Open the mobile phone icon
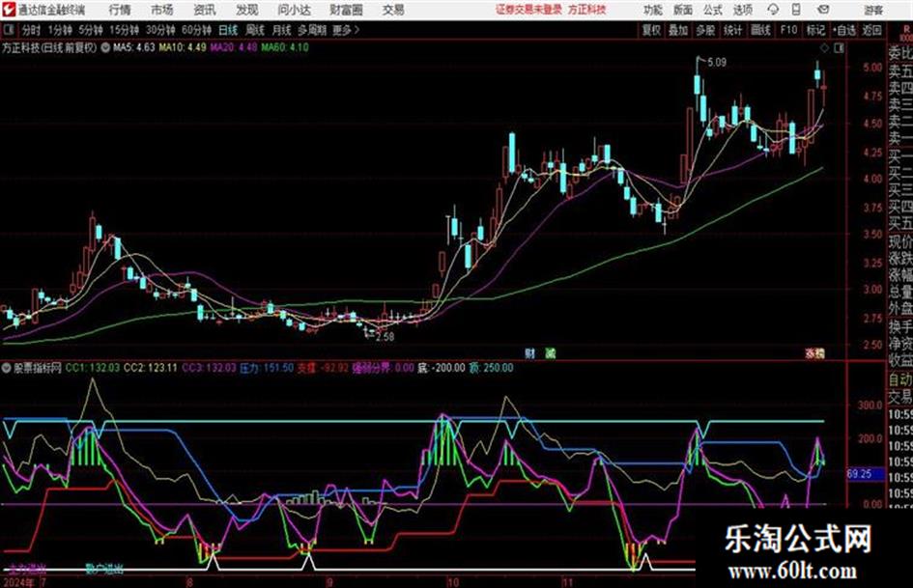The height and width of the screenshot is (588, 913). (x=796, y=10)
